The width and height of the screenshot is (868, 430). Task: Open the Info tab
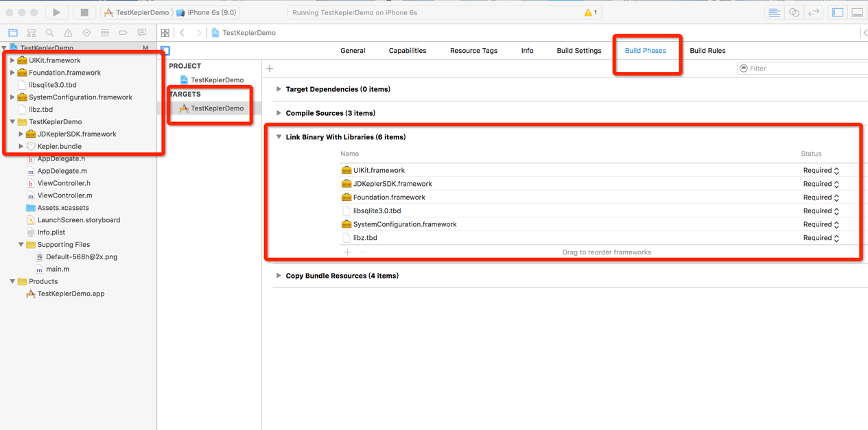click(527, 51)
